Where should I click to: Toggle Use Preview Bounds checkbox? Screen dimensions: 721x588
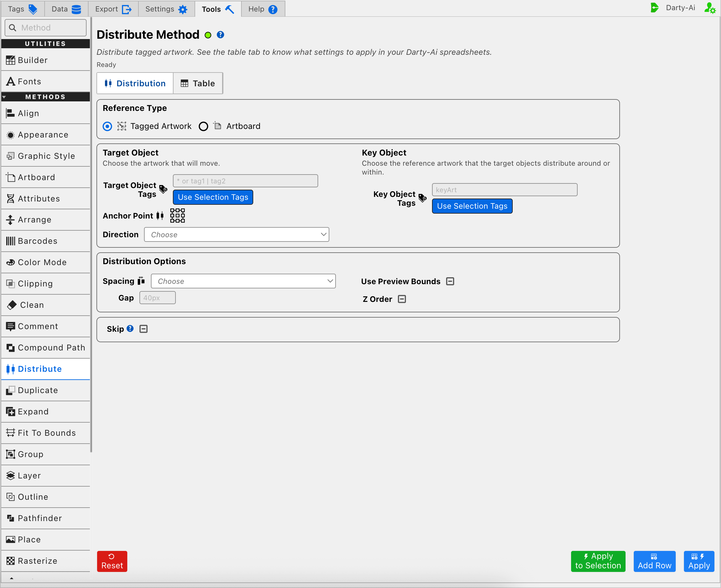(450, 282)
